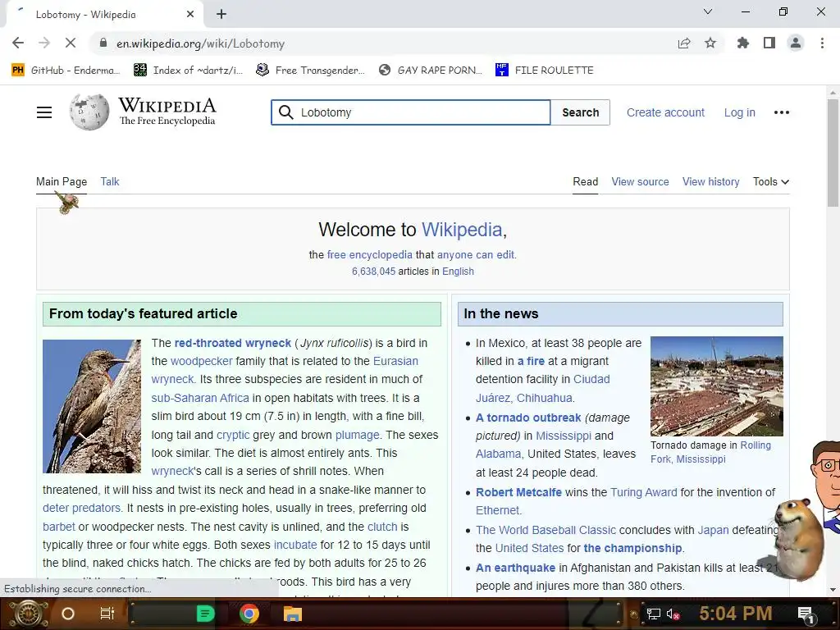Image resolution: width=840 pixels, height=630 pixels.
Task: Click the scrollbar down arrow
Action: click(833, 590)
